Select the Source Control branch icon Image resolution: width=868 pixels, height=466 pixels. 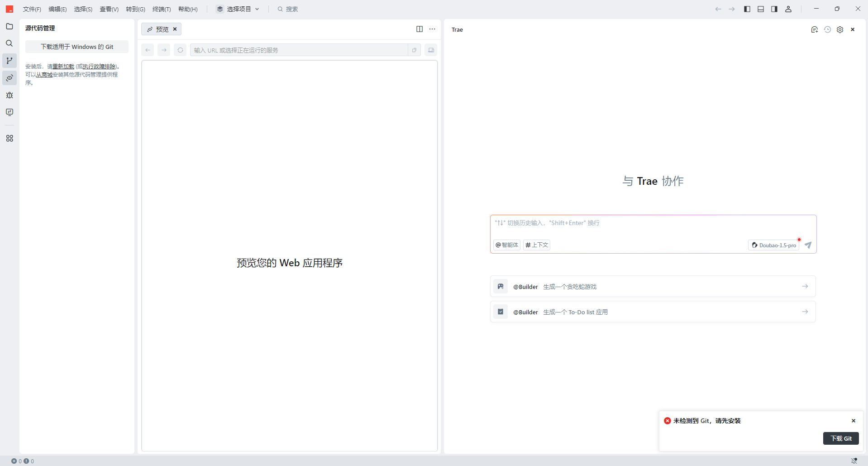[10, 61]
